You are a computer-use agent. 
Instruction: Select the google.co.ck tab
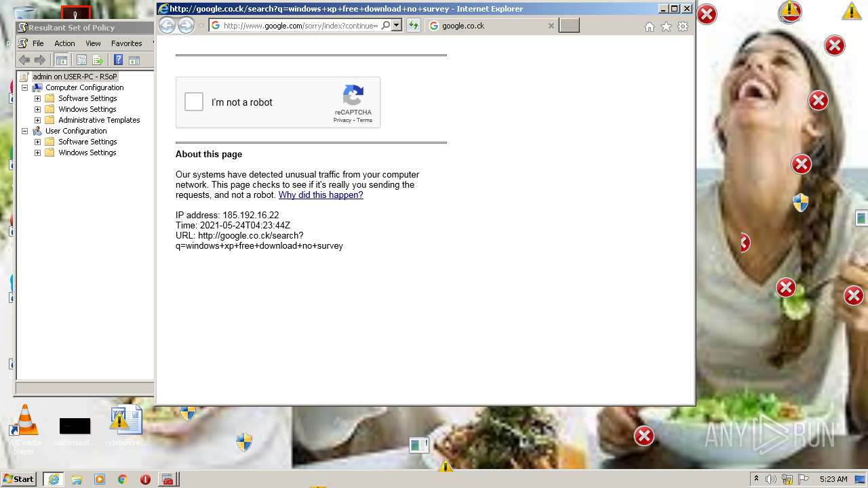tap(492, 26)
